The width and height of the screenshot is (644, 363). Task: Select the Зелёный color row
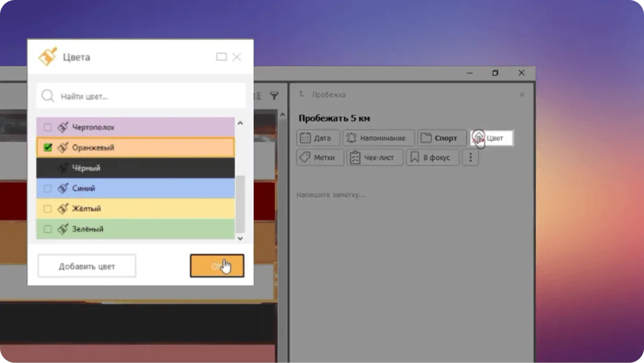coord(135,229)
